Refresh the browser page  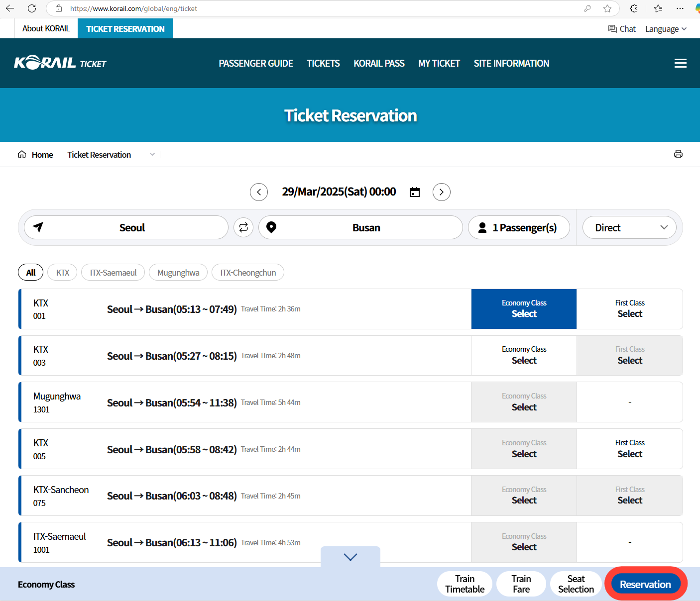click(x=32, y=8)
